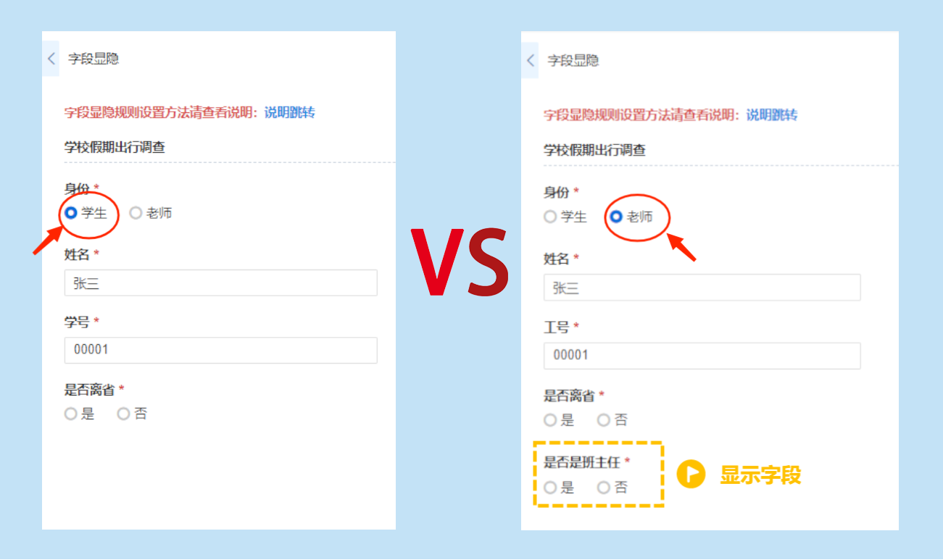Click the back chevron in the right panel
The height and width of the screenshot is (560, 943).
530,60
